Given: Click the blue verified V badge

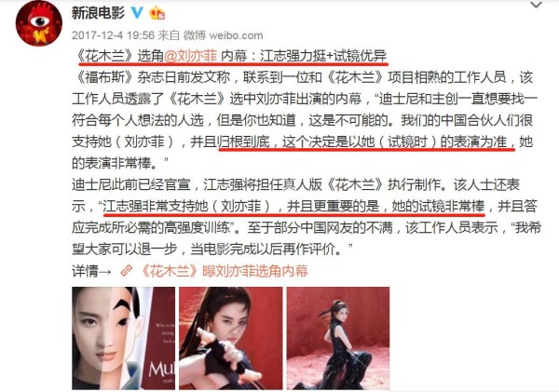Looking at the screenshot, I should click(x=138, y=13).
